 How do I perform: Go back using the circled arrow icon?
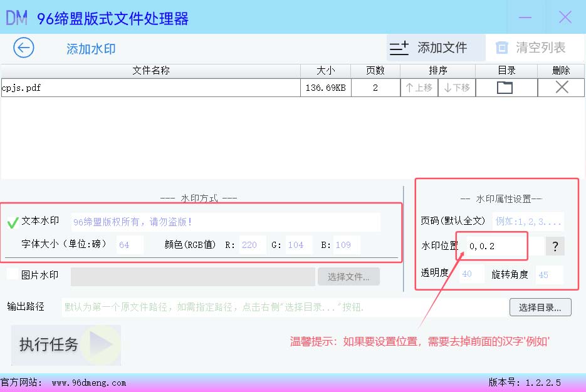point(24,48)
